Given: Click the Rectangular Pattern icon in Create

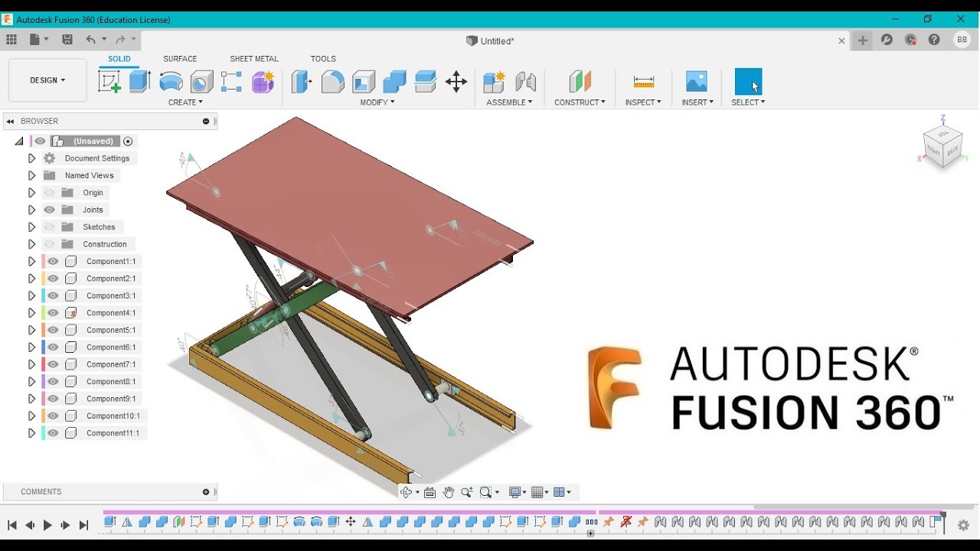Looking at the screenshot, I should pyautogui.click(x=231, y=82).
